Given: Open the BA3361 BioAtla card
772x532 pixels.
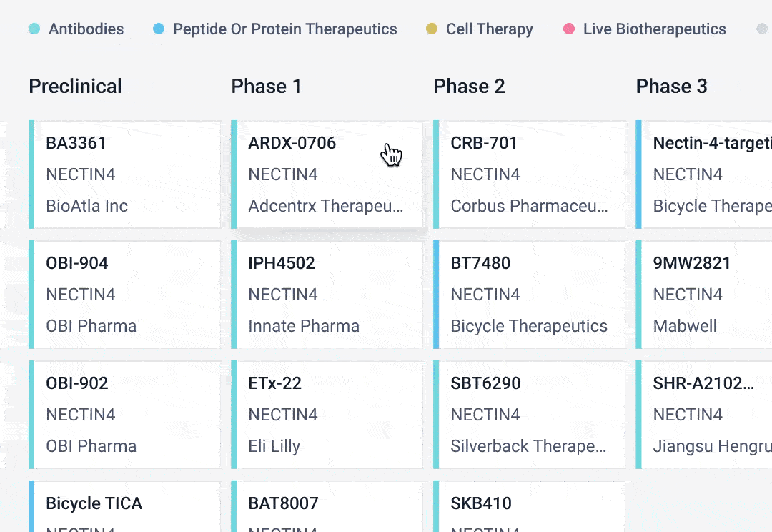Looking at the screenshot, I should [126, 174].
